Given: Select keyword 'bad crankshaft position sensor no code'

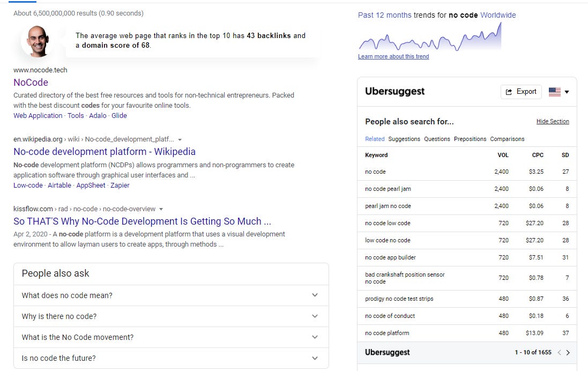Looking at the screenshot, I should 405,278.
